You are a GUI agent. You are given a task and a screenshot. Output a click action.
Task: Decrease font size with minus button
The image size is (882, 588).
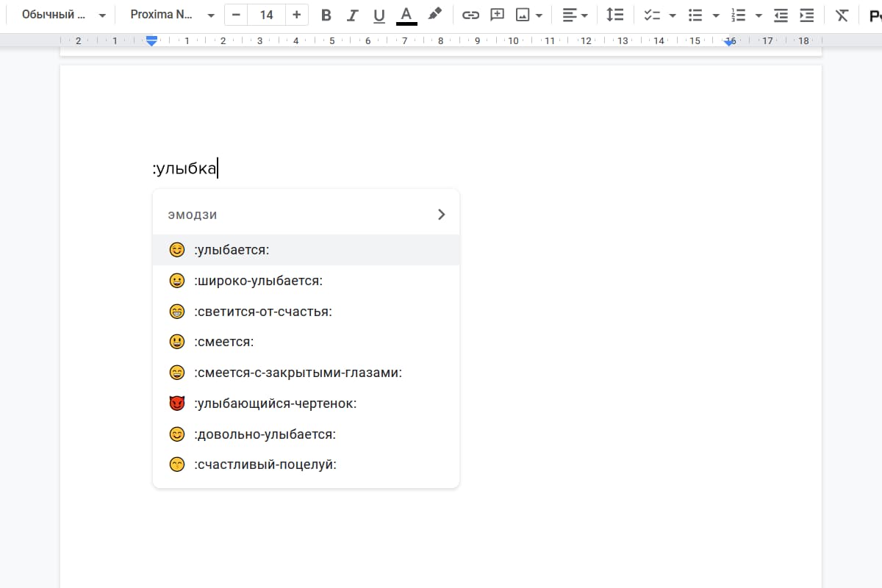coord(236,15)
